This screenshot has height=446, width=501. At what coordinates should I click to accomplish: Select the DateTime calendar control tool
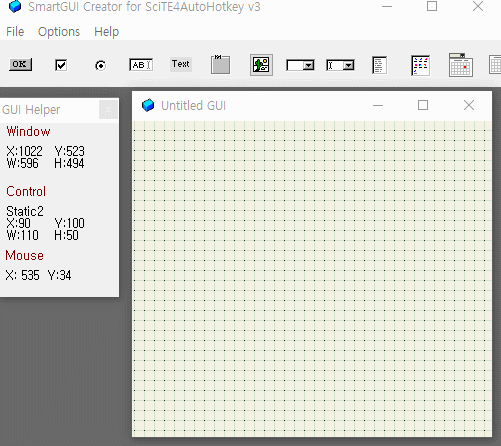point(461,65)
